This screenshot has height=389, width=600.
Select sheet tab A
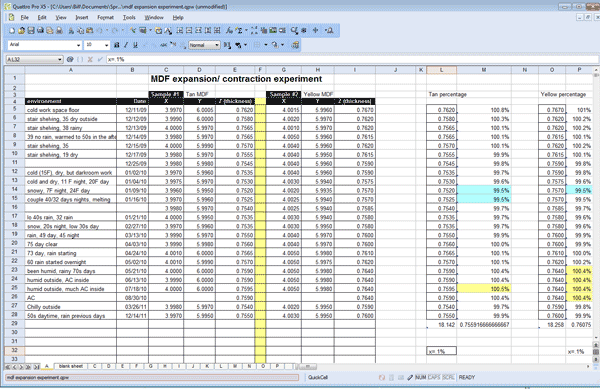(x=47, y=366)
